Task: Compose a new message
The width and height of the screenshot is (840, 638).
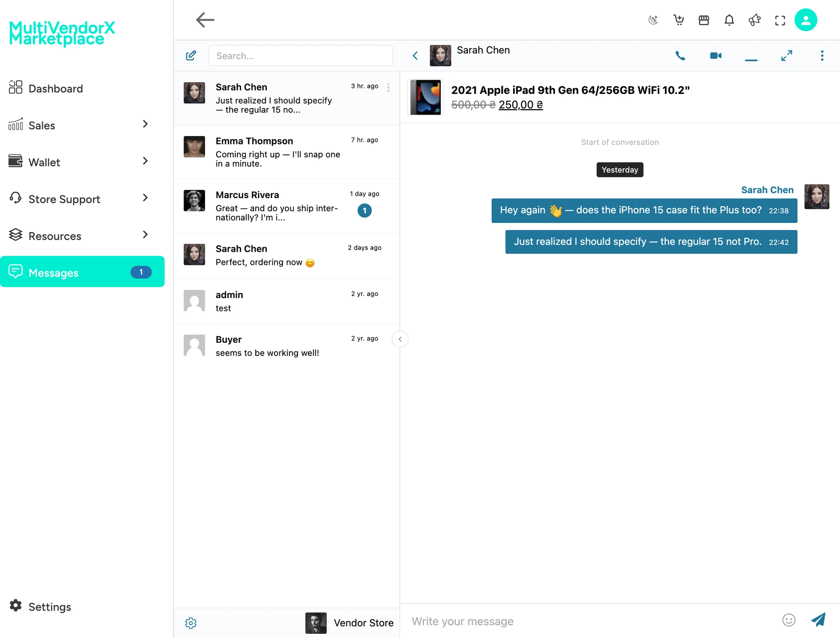Action: 191,55
